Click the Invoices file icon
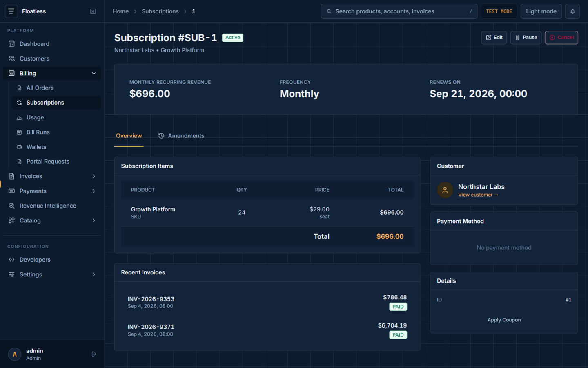 click(x=12, y=176)
